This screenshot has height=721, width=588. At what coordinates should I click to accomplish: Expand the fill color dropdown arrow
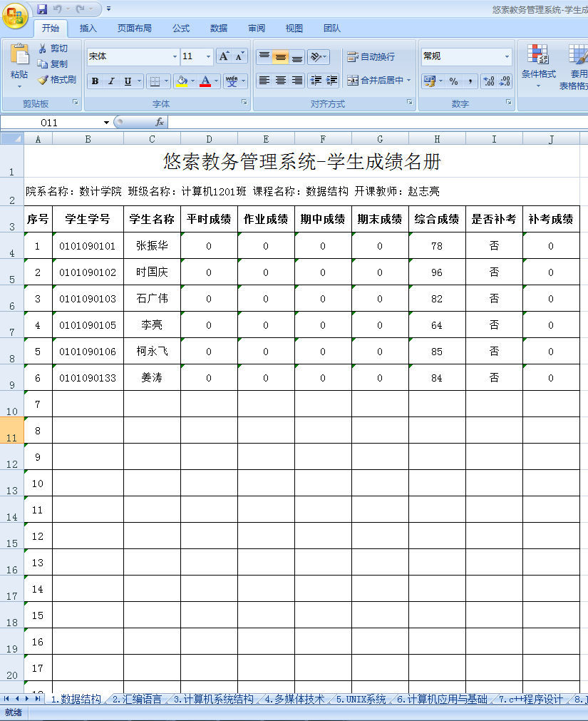click(192, 81)
